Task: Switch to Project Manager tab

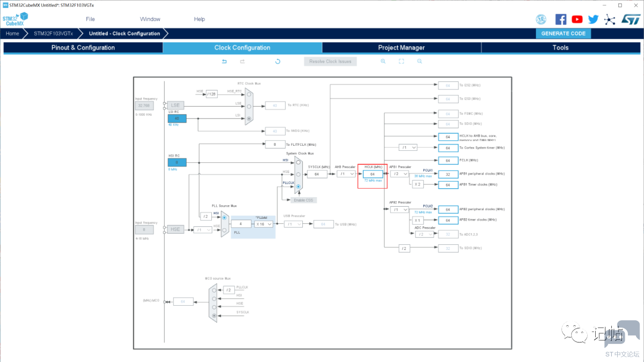Action: tap(401, 48)
